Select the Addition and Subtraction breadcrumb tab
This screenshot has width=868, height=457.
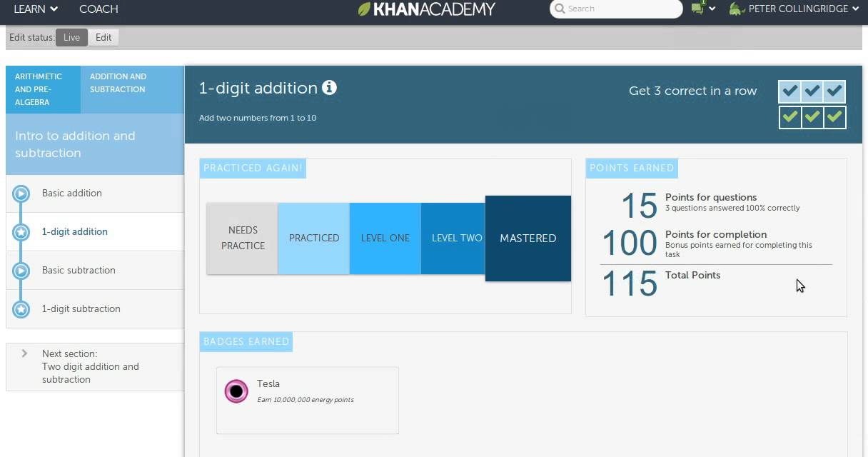pos(132,89)
